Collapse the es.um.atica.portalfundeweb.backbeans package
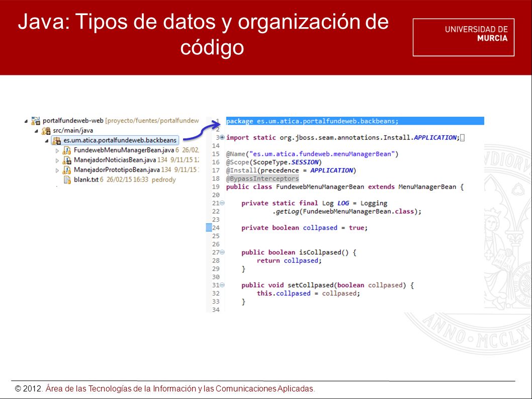Image resolution: width=532 pixels, height=399 pixels. click(46, 141)
